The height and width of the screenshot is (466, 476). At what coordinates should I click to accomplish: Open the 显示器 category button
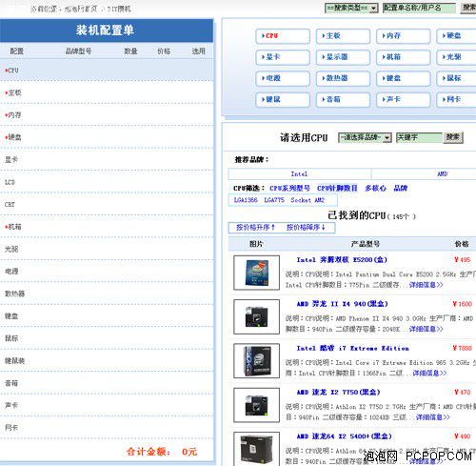[343, 57]
